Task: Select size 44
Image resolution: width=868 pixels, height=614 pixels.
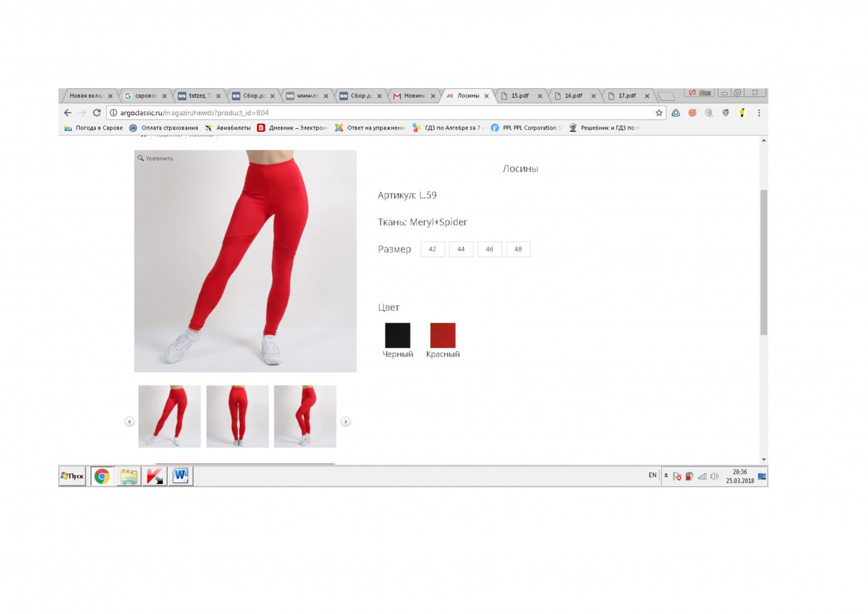Action: [x=461, y=249]
